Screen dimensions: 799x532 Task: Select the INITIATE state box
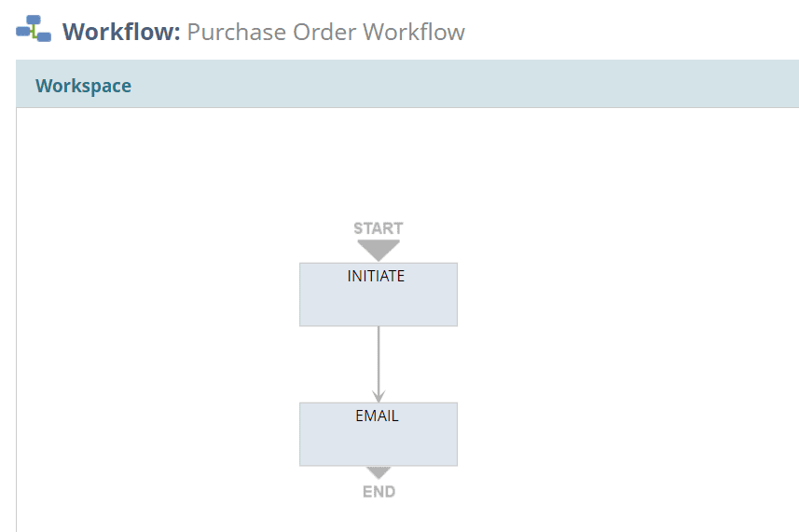(x=379, y=294)
